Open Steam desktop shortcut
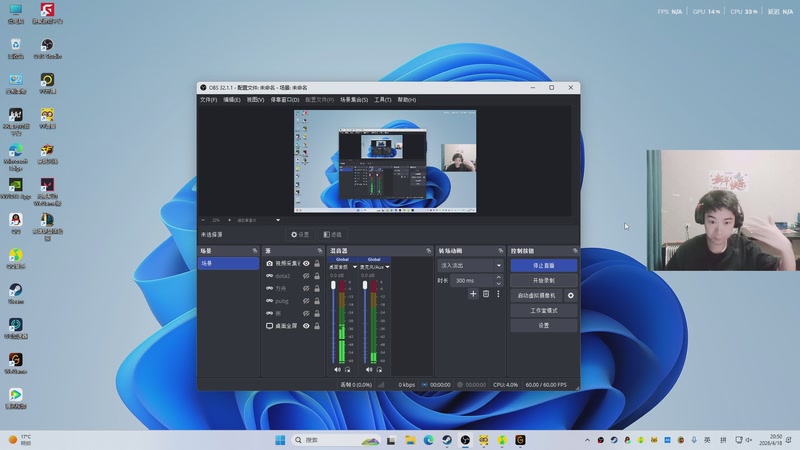Viewport: 800px width, 450px height. pos(15,293)
